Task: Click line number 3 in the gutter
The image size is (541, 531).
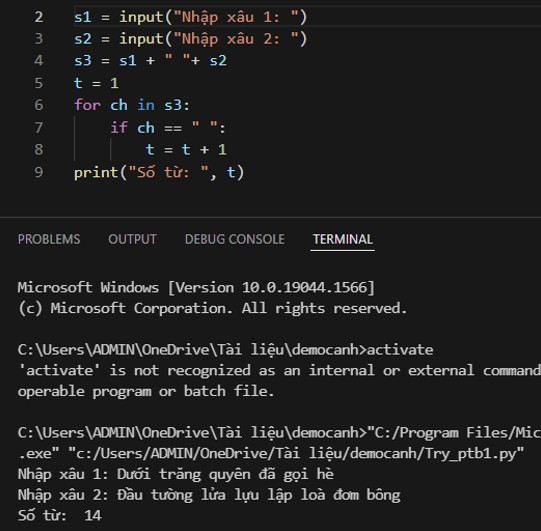Action: pos(39,39)
